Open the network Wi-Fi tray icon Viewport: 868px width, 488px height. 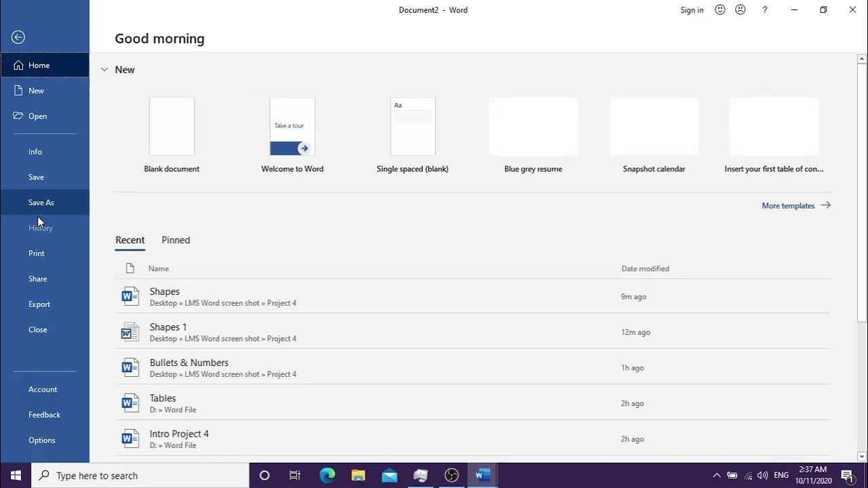pyautogui.click(x=747, y=476)
